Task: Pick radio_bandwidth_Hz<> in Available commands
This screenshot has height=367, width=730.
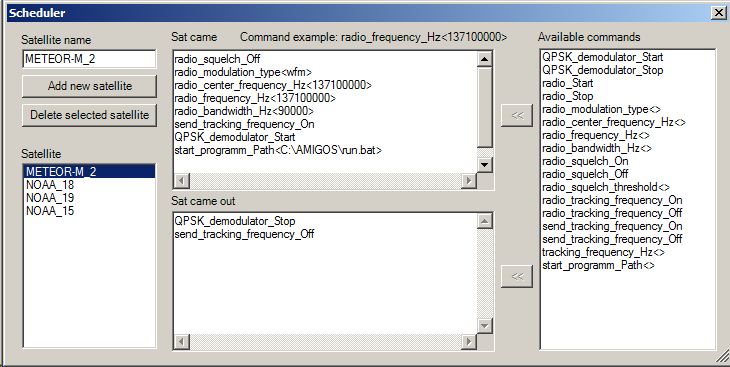Action: coord(597,149)
